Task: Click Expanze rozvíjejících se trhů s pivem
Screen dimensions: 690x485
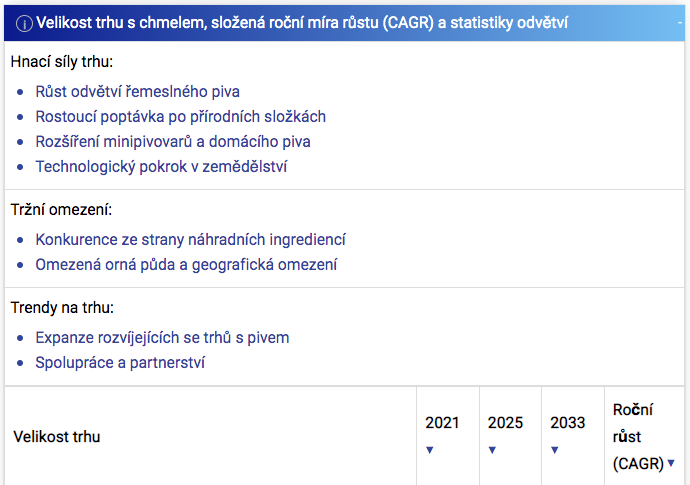Action: pyautogui.click(x=162, y=338)
